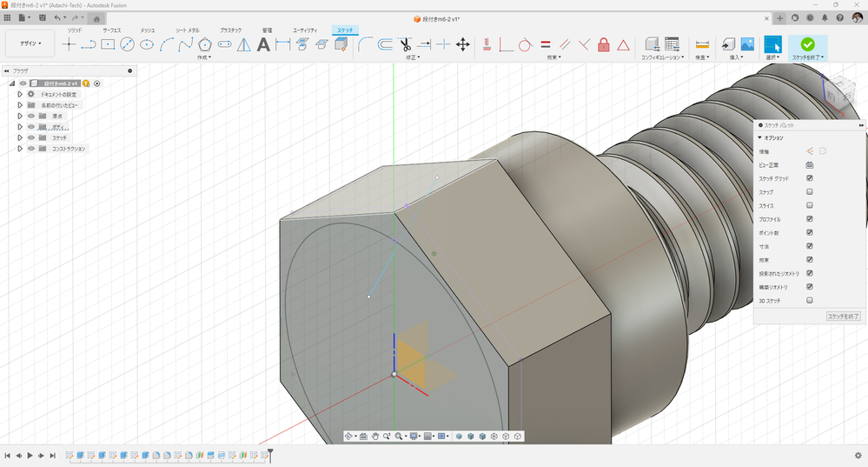This screenshot has height=467, width=868.
Task: Open a new design tab with plus button
Action: click(x=779, y=18)
